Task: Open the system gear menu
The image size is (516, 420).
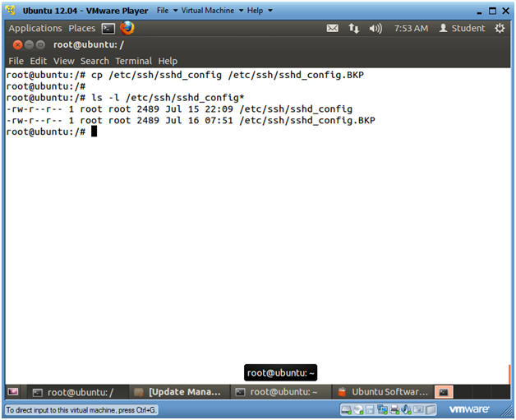Action: click(x=500, y=28)
